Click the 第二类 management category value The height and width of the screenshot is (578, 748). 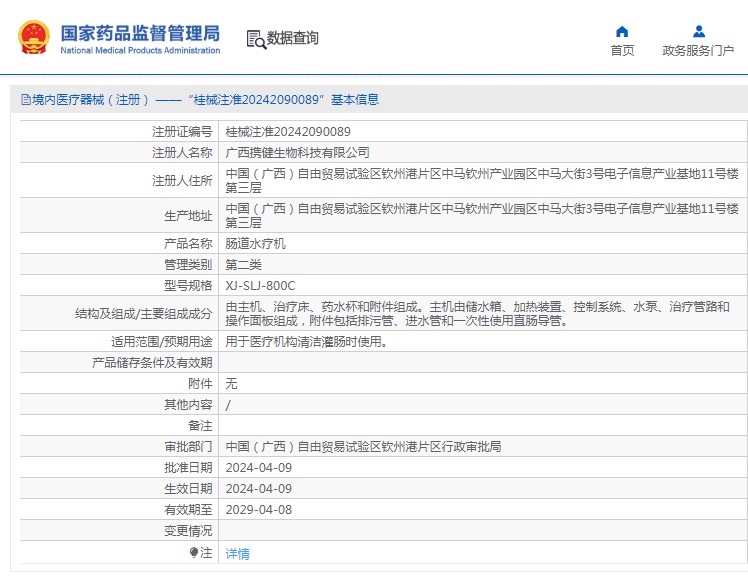click(244, 264)
